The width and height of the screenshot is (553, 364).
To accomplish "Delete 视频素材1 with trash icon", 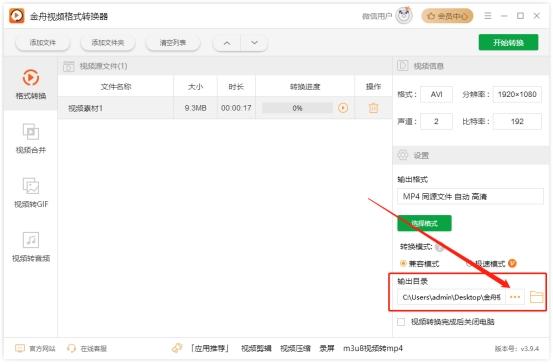I will (373, 108).
